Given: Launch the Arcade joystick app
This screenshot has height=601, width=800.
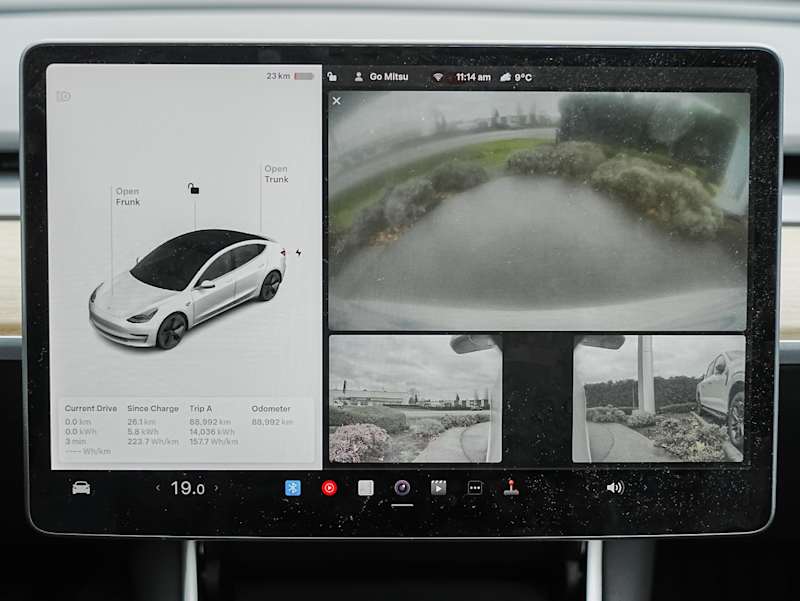Looking at the screenshot, I should (x=511, y=487).
